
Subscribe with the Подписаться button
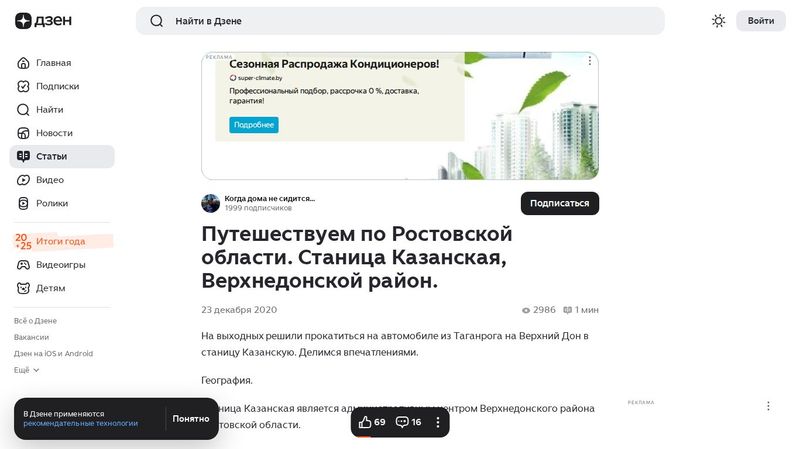[x=559, y=203]
